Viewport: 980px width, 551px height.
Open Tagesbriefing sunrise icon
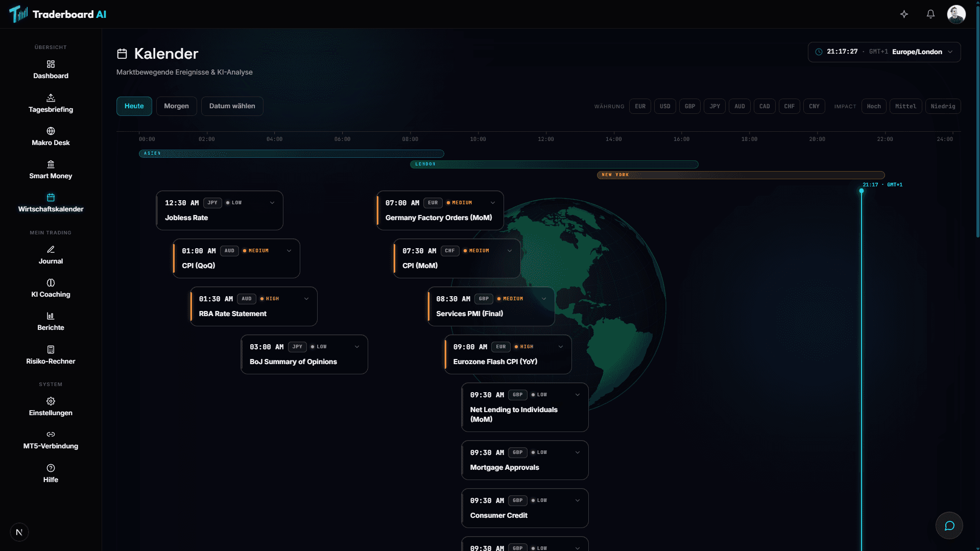pyautogui.click(x=51, y=98)
